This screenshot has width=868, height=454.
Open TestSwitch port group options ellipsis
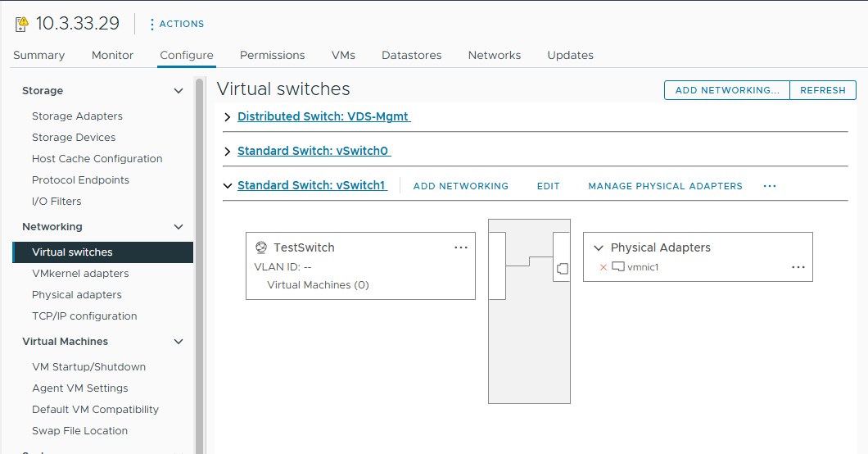click(x=461, y=247)
